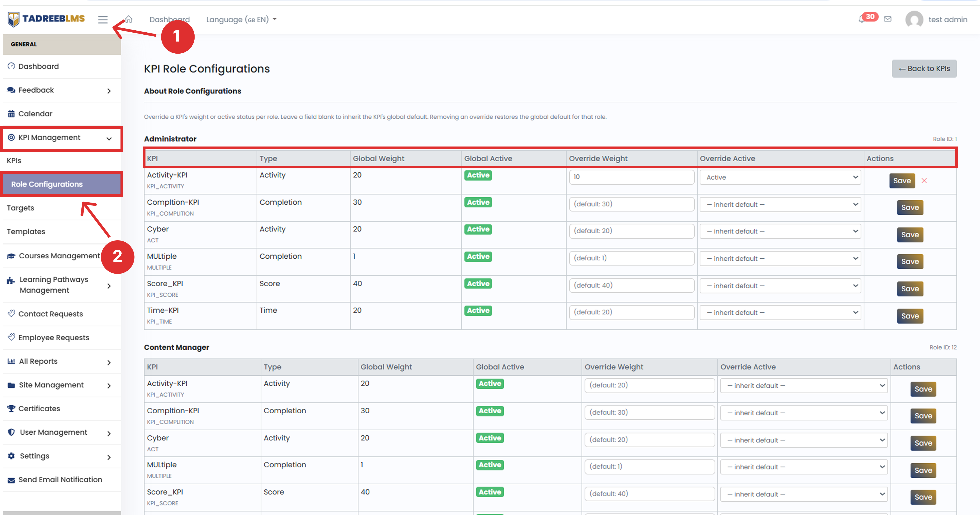
Task: Click the Send Email Notification envelope icon
Action: click(x=11, y=480)
